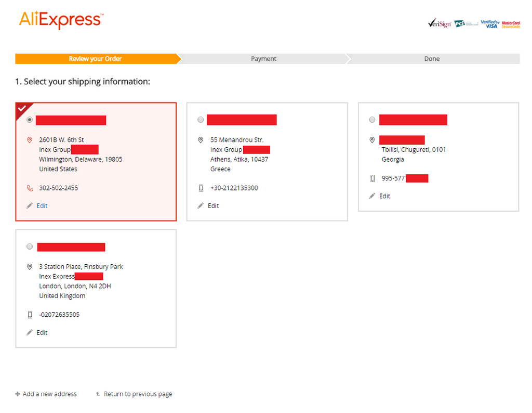Viewport: 532px width, 413px height.
Task: Select the Wilmington, Delaware address radio button
Action: pos(30,120)
